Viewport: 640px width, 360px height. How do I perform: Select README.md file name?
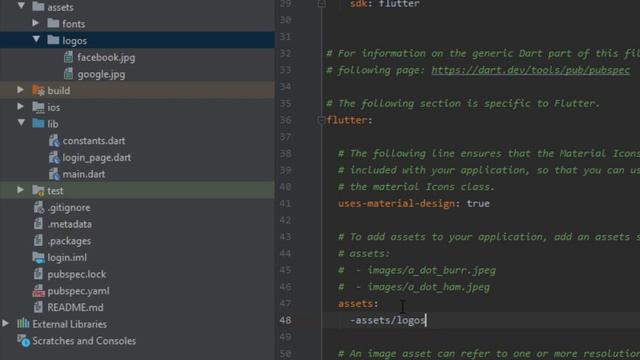click(x=75, y=307)
